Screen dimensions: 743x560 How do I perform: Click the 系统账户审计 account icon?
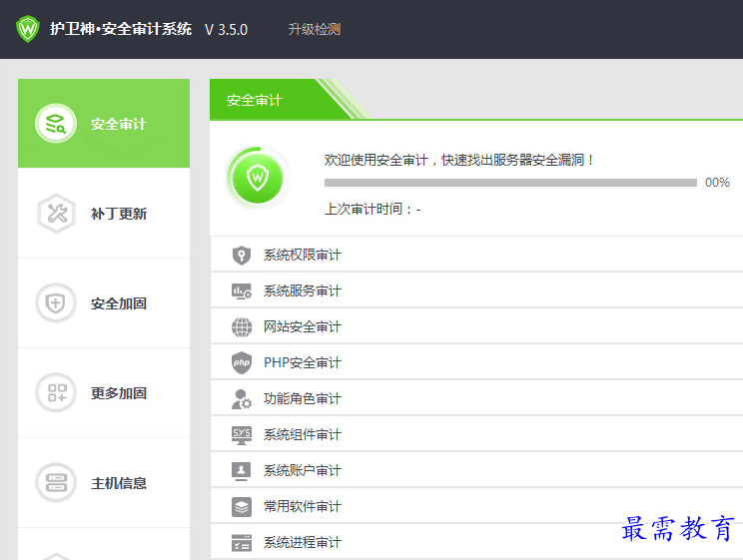[242, 471]
